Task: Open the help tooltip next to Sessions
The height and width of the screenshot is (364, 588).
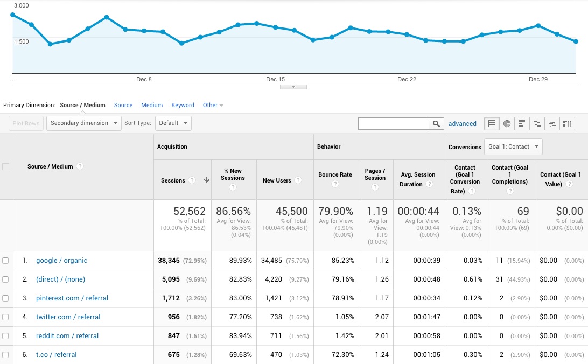Action: (192, 179)
